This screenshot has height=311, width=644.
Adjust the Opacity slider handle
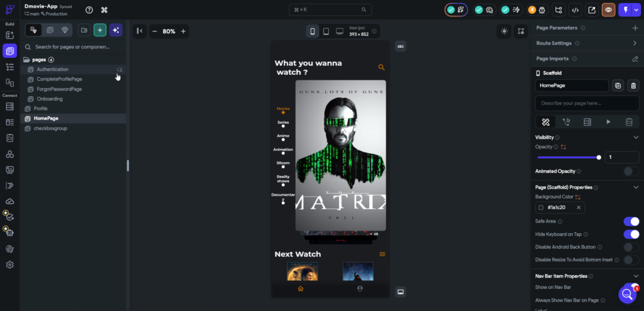click(x=599, y=157)
